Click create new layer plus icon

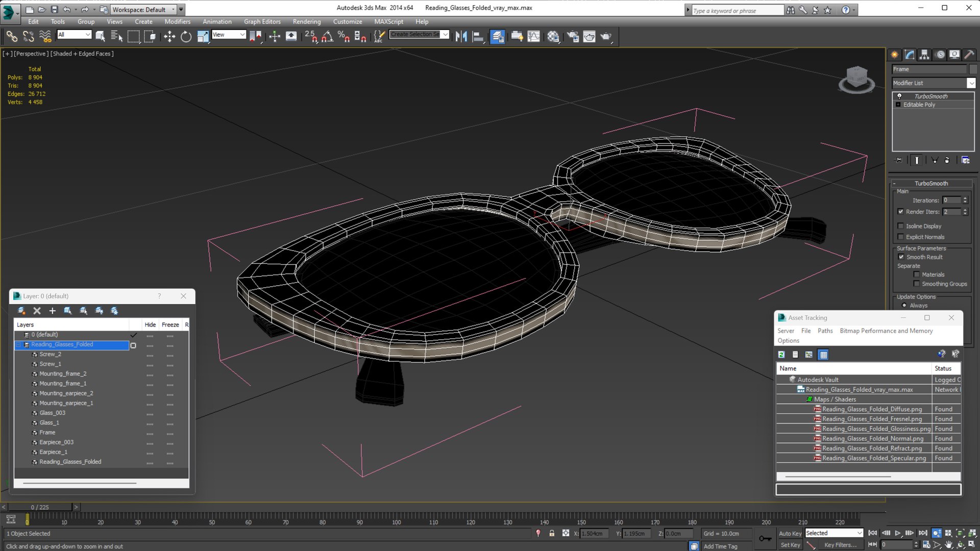tap(52, 311)
